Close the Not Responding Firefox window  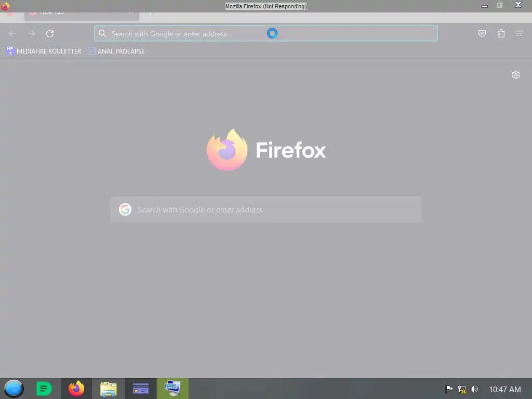click(518, 5)
